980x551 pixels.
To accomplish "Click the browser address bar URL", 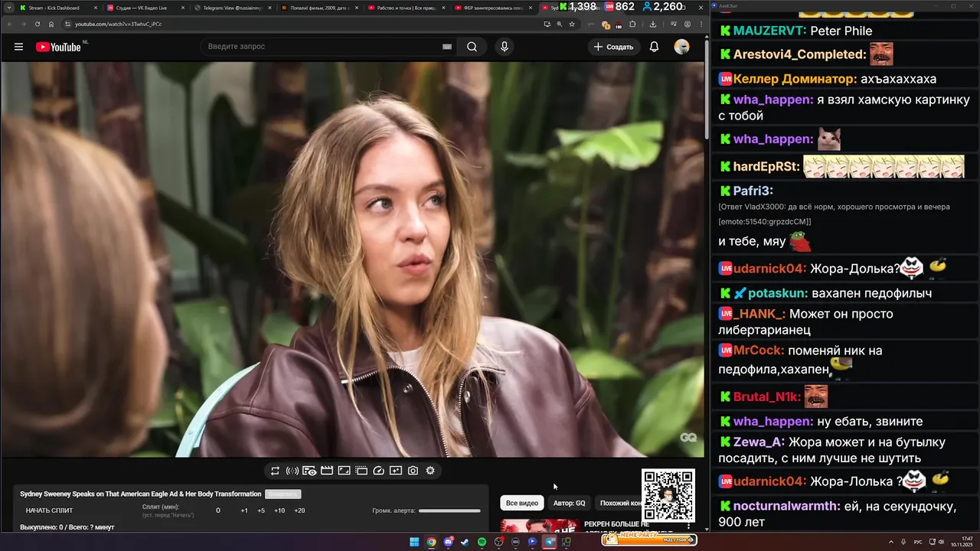I will pos(118,24).
